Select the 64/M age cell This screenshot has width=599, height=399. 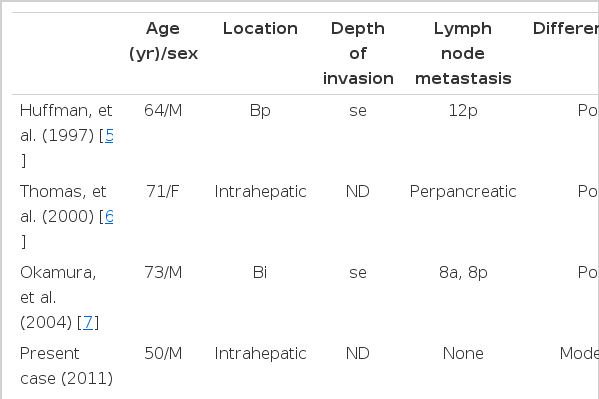(163, 110)
